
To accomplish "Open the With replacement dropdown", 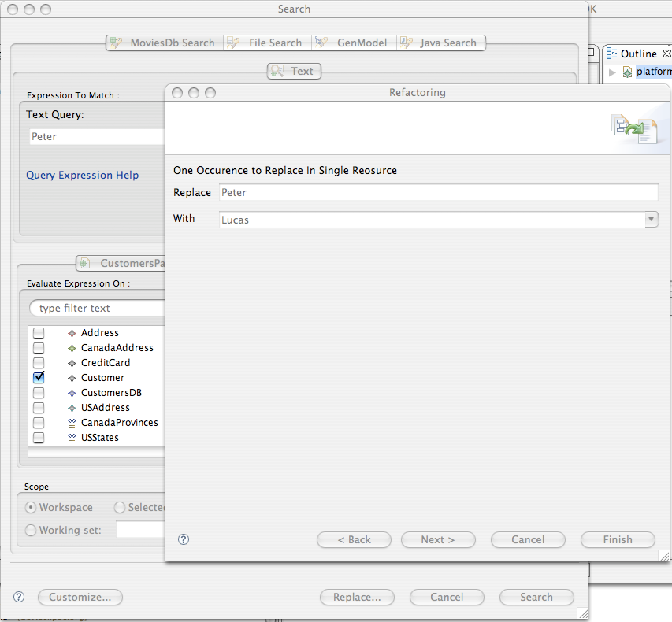I will pos(651,218).
